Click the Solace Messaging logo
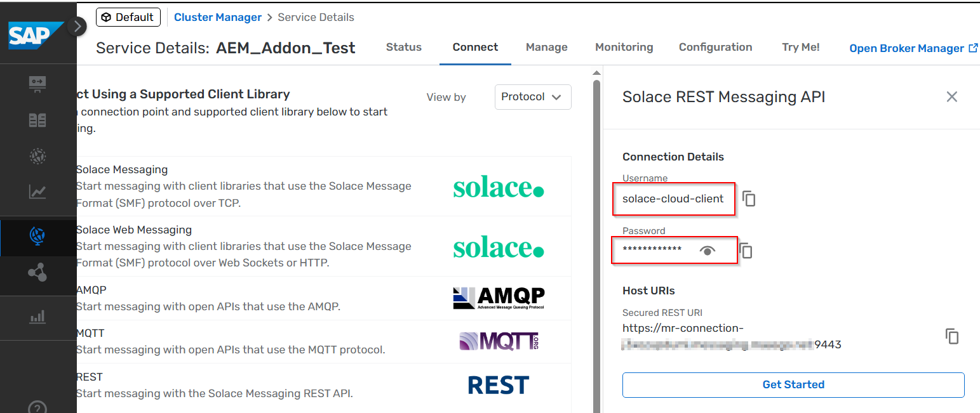The width and height of the screenshot is (980, 413). pyautogui.click(x=499, y=187)
